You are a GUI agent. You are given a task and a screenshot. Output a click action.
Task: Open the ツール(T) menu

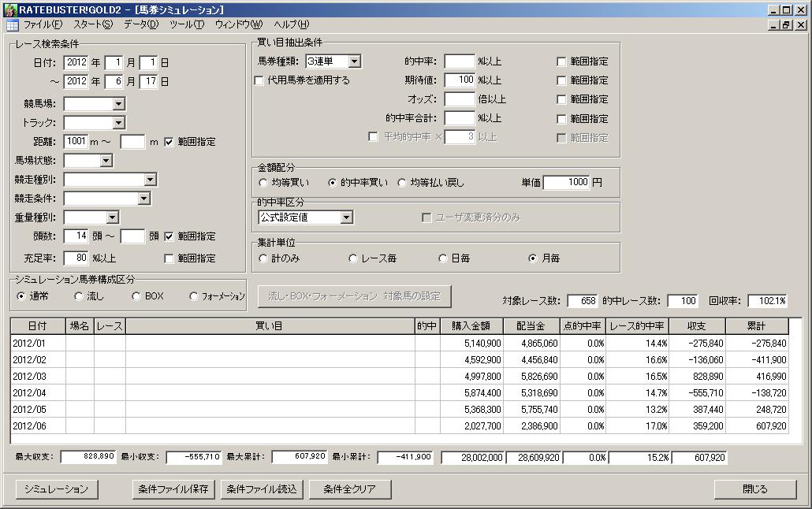point(187,24)
